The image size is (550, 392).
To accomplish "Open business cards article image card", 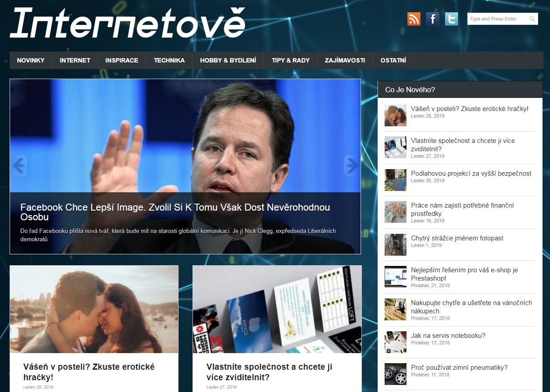I will point(277,309).
